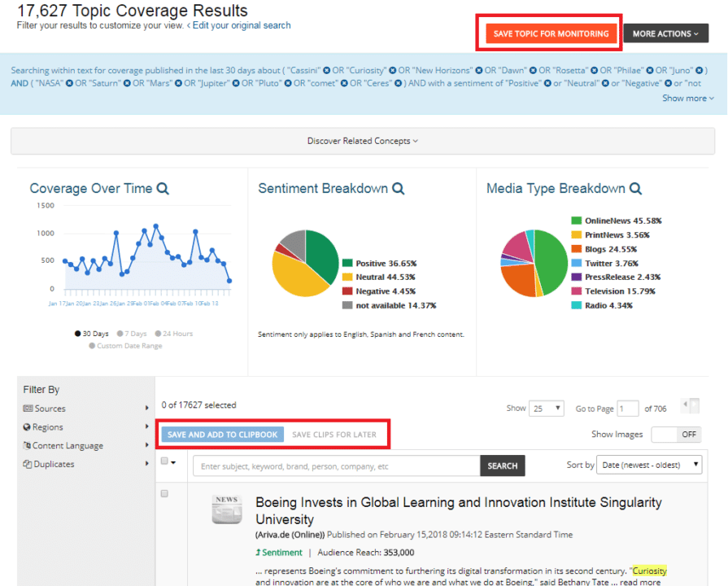Remove the "Neutral" sentiment filter
Viewport: 728px width, 586px height.
(605, 83)
